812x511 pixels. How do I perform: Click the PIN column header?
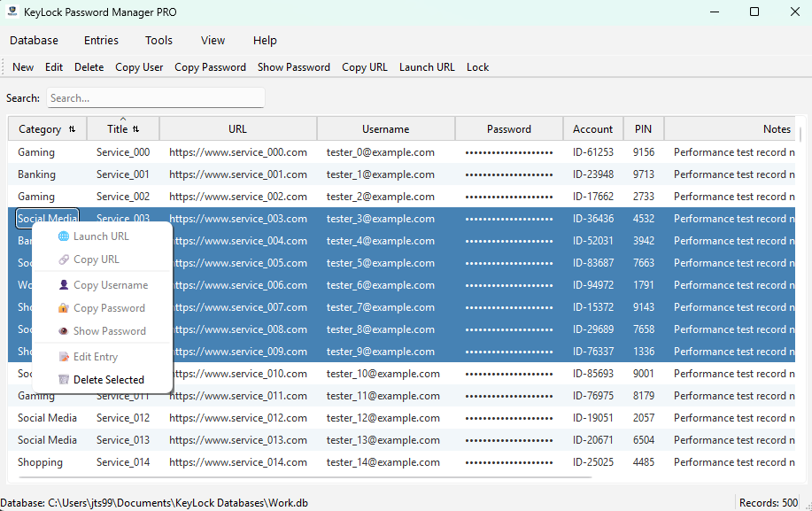644,129
